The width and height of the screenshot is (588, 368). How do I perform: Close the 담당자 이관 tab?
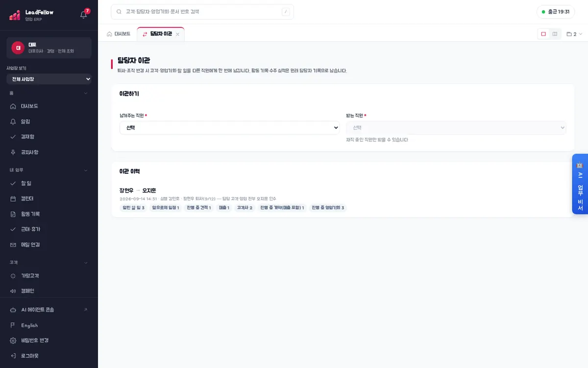(178, 34)
